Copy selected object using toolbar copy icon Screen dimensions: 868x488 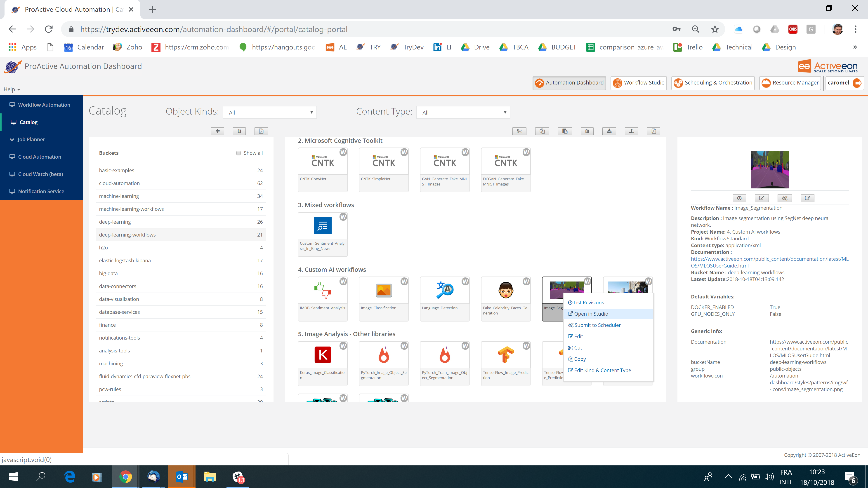542,131
